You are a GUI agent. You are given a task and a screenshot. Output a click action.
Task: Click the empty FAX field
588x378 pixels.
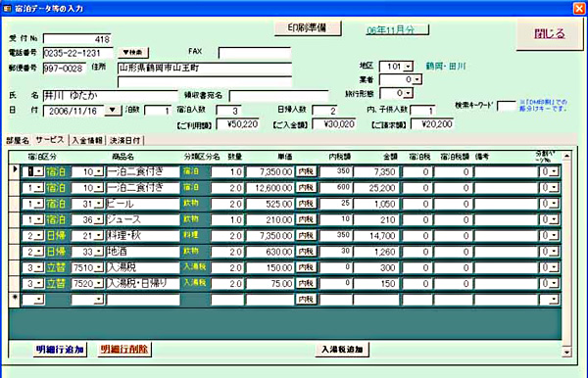click(255, 53)
